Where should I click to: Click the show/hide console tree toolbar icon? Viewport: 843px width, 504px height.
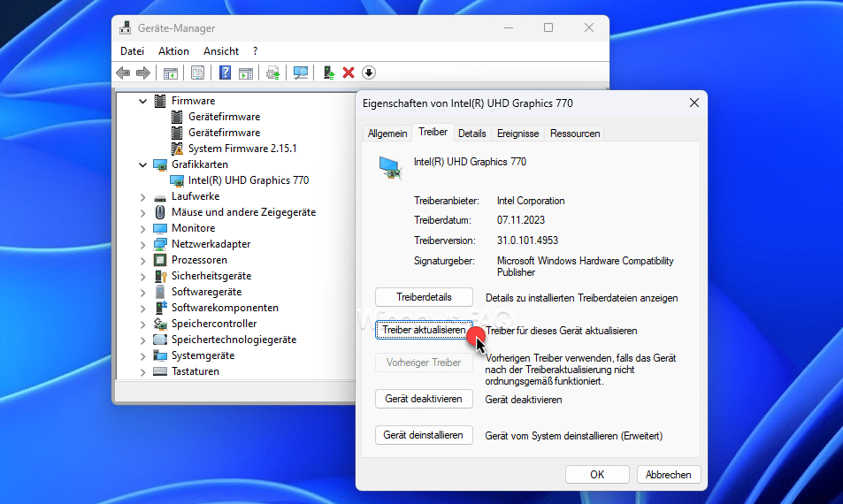(171, 73)
